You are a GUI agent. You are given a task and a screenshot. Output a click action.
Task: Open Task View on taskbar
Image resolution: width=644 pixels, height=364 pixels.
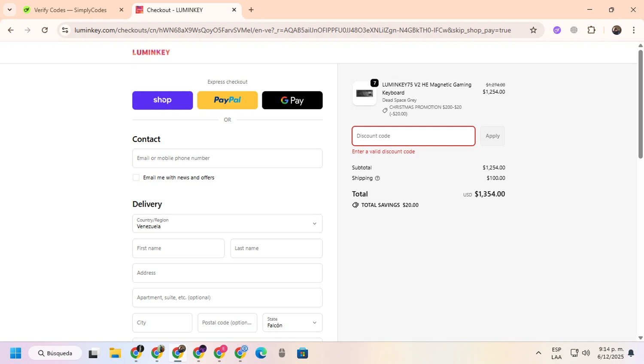click(94, 353)
